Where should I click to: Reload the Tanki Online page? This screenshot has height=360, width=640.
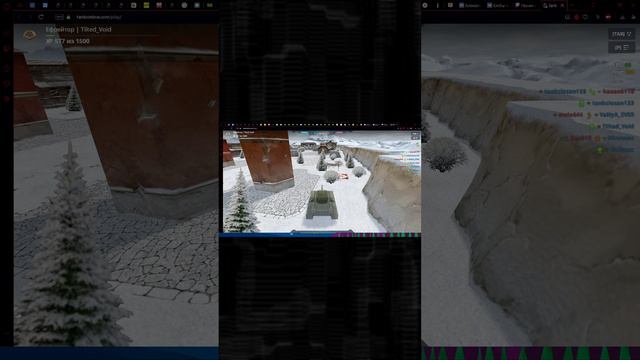click(41, 17)
